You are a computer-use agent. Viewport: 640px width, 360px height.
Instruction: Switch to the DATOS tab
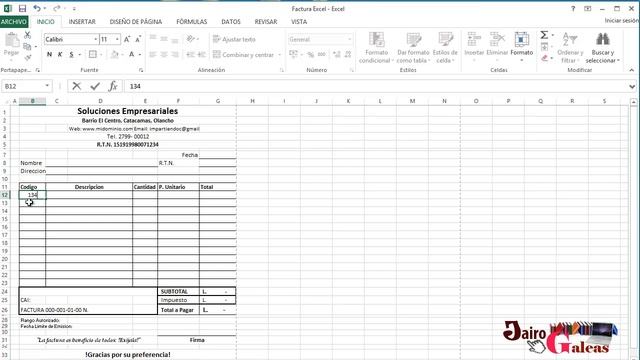[231, 22]
